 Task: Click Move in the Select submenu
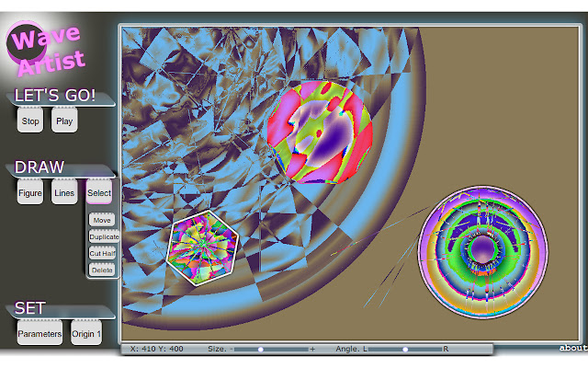(x=102, y=220)
